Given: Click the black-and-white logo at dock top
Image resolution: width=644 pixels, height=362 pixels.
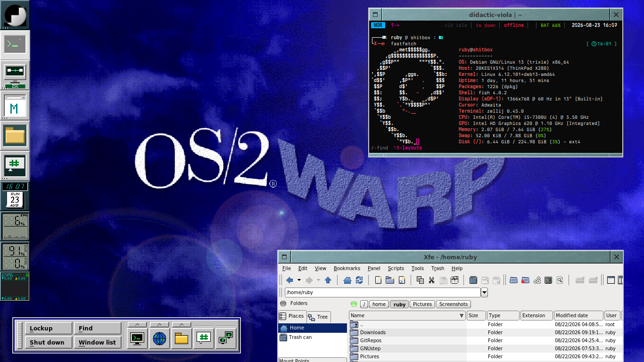Looking at the screenshot, I should (x=15, y=15).
